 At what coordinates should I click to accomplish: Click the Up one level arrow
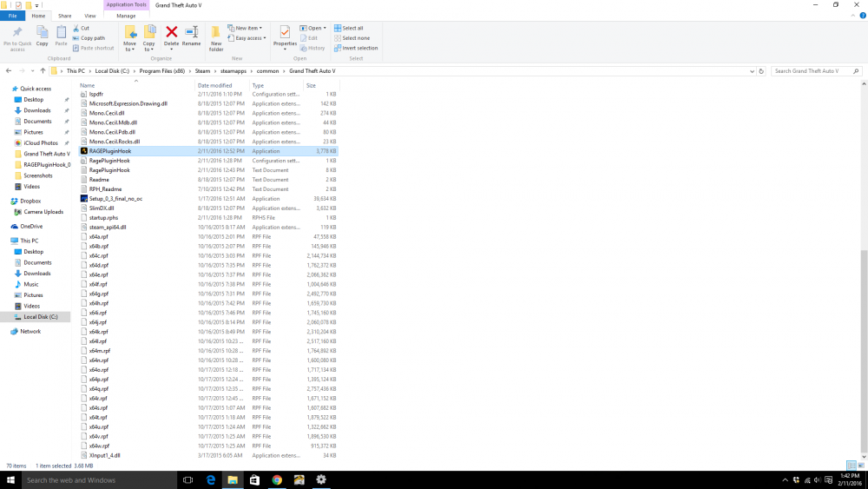coord(43,71)
